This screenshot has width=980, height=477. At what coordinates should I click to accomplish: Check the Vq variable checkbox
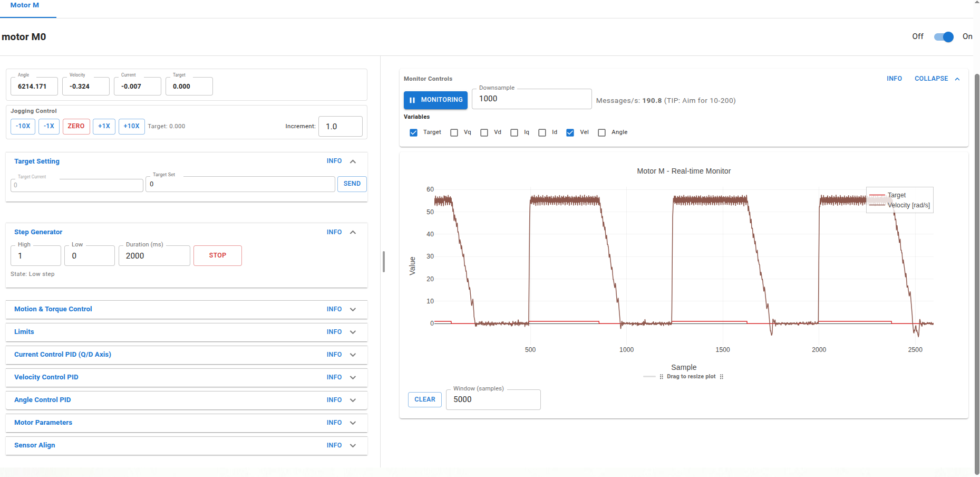[454, 132]
